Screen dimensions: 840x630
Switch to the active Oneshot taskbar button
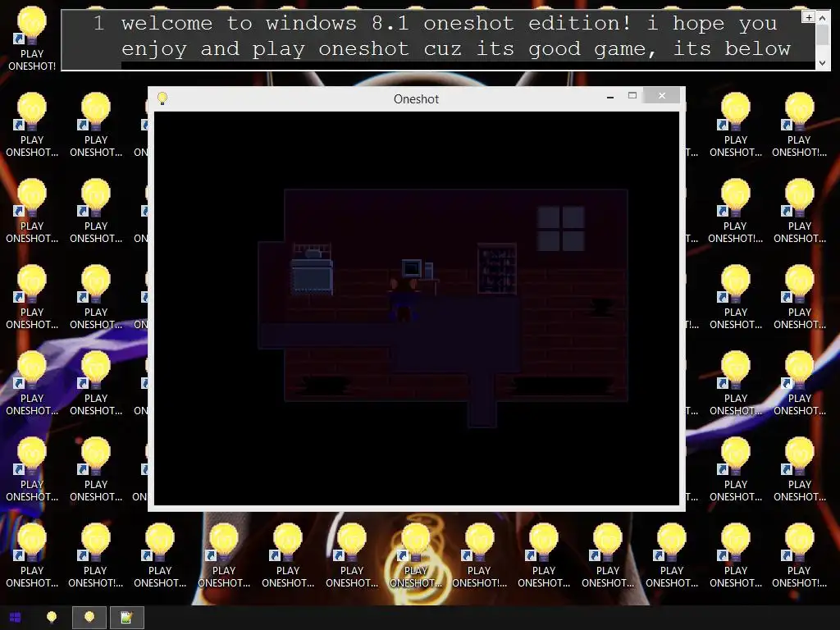pos(89,618)
